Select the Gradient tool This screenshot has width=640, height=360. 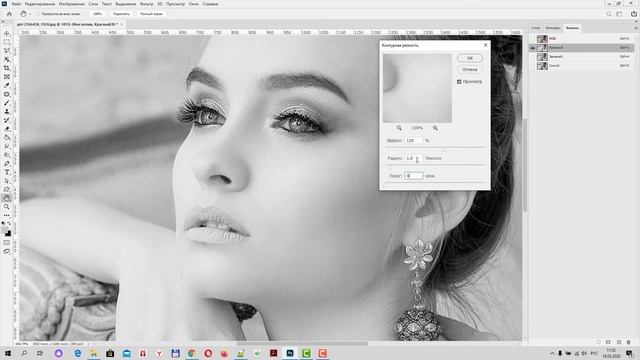coord(7,137)
